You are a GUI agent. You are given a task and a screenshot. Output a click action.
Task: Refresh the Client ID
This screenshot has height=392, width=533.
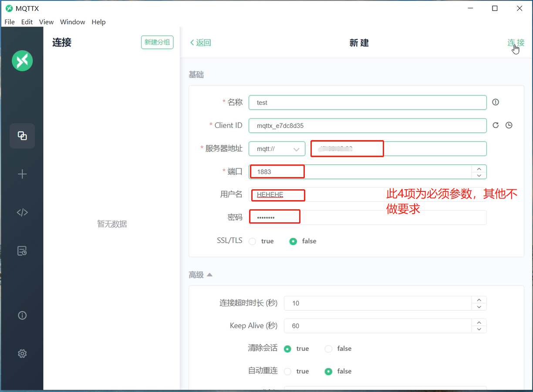coord(496,125)
